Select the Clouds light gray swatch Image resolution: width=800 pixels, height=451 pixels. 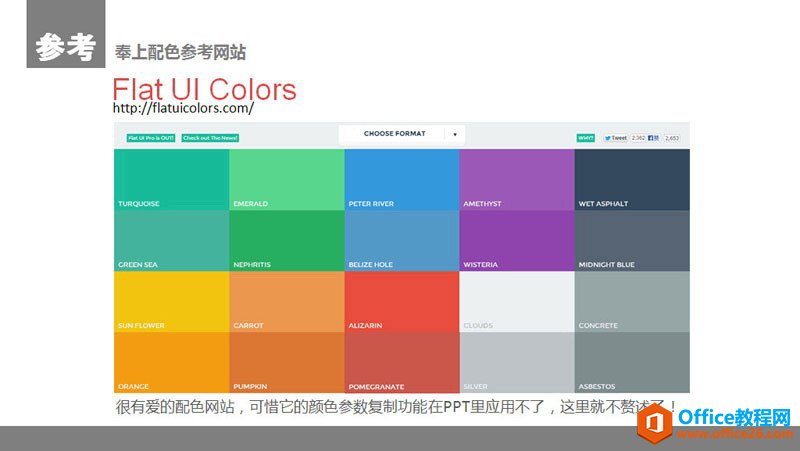pyautogui.click(x=516, y=300)
